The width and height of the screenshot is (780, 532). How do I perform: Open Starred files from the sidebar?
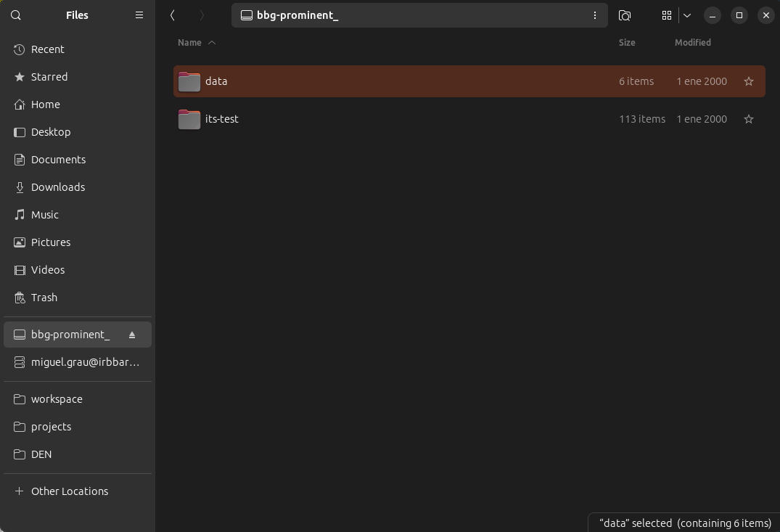pyautogui.click(x=48, y=76)
